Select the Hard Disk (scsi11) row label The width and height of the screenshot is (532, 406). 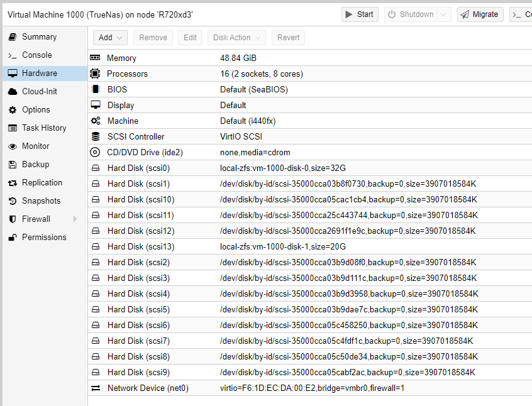[x=140, y=215]
